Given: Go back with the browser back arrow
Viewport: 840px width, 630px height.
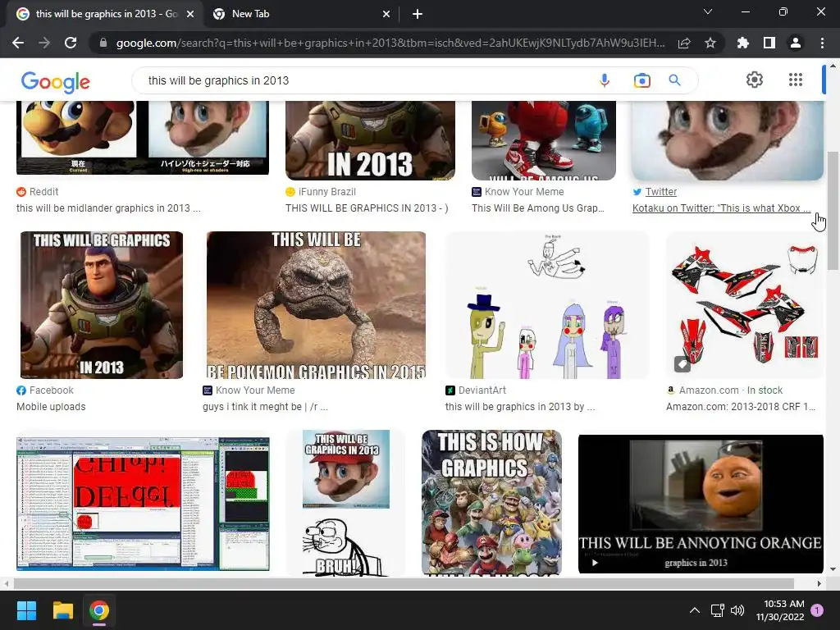Looking at the screenshot, I should point(18,43).
